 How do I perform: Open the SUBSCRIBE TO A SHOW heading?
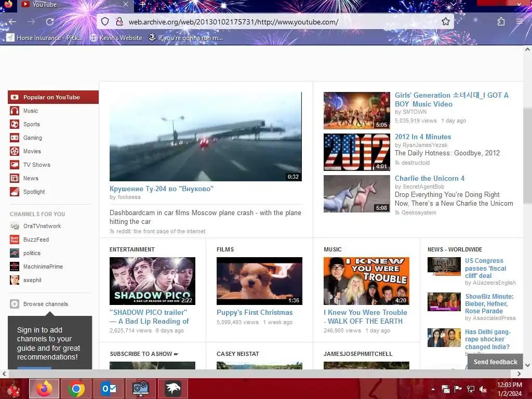click(x=144, y=354)
